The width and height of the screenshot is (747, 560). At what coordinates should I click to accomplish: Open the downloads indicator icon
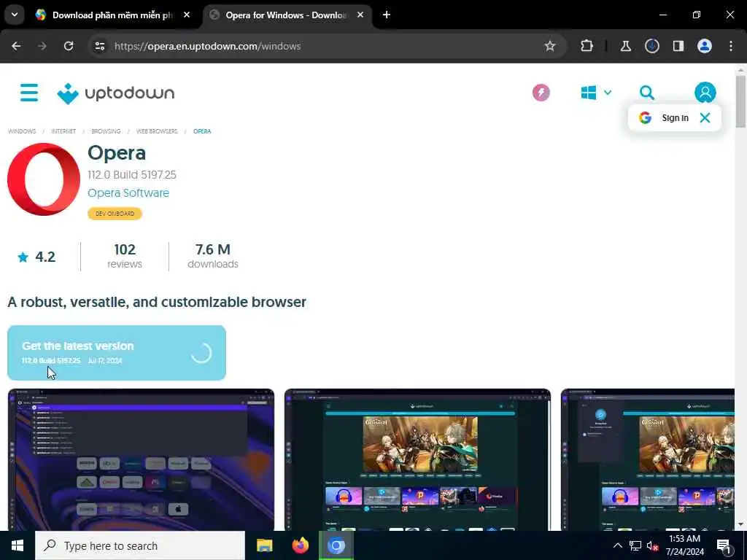(x=651, y=46)
